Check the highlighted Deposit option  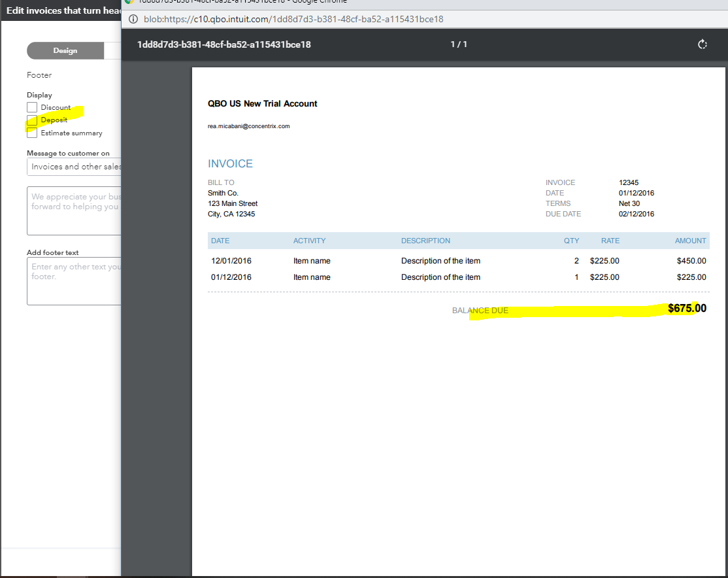coord(31,120)
